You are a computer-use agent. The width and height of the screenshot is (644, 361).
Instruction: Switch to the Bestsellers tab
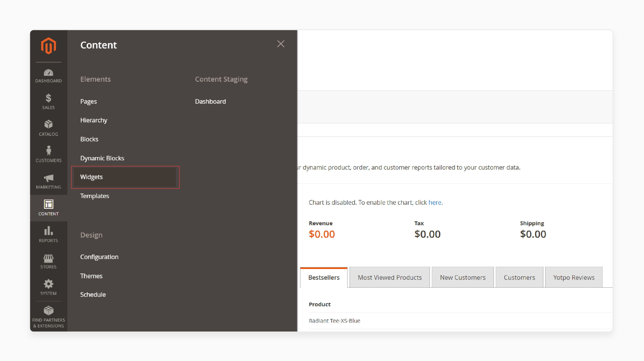pyautogui.click(x=324, y=277)
